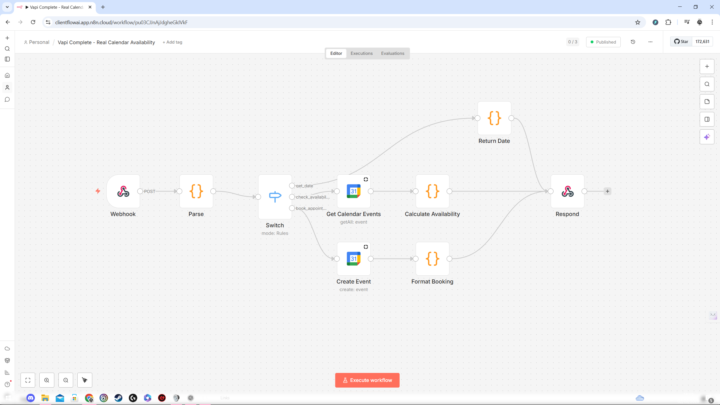Open workflow history clock icon
720x405 pixels.
(x=633, y=42)
